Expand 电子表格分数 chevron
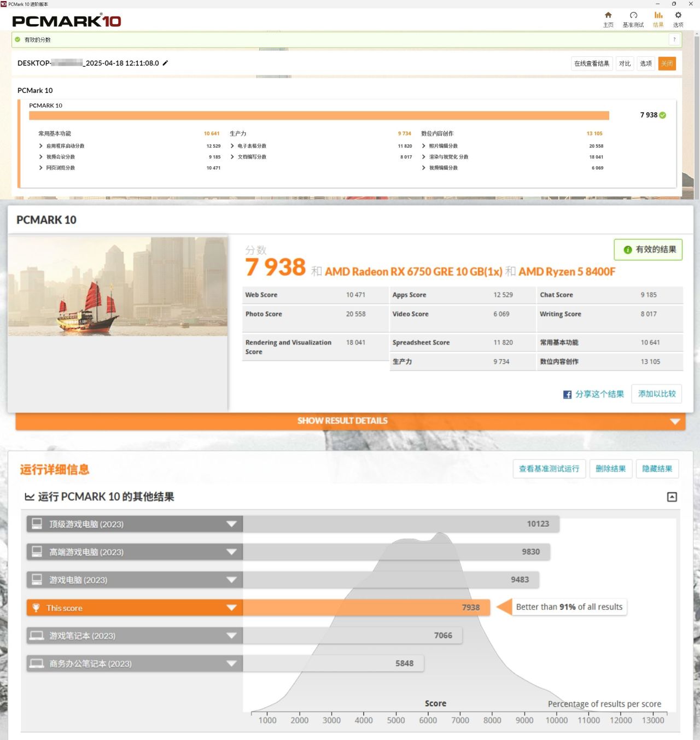 232,146
